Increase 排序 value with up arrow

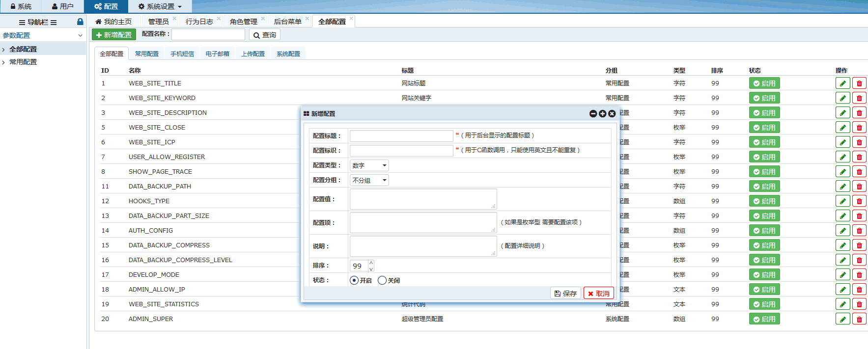371,263
